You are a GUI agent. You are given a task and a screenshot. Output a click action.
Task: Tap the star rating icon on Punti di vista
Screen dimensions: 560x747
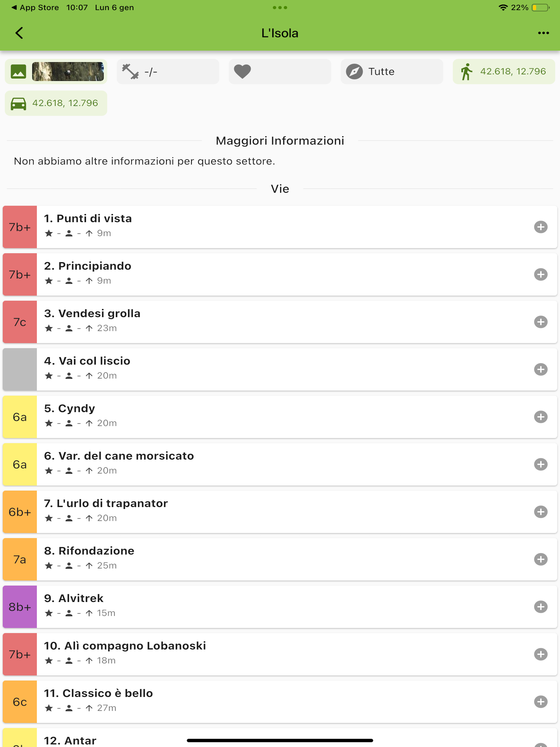pos(48,233)
